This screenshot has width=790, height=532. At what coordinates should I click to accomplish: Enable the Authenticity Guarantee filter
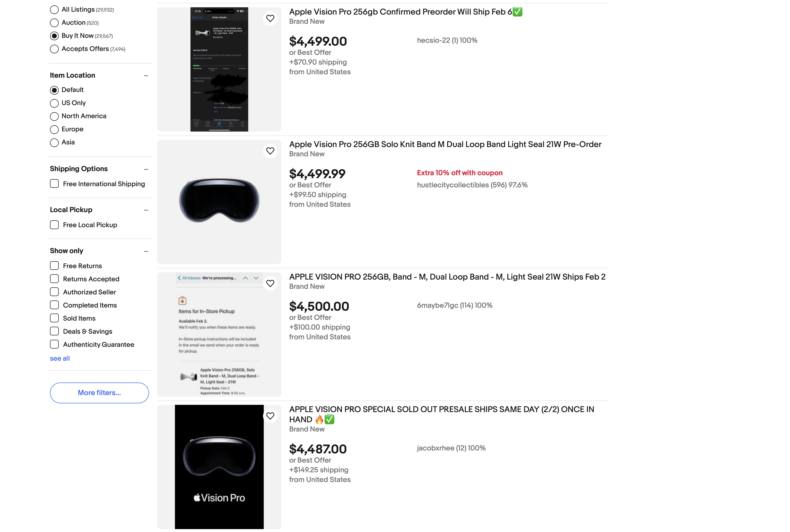pos(54,344)
